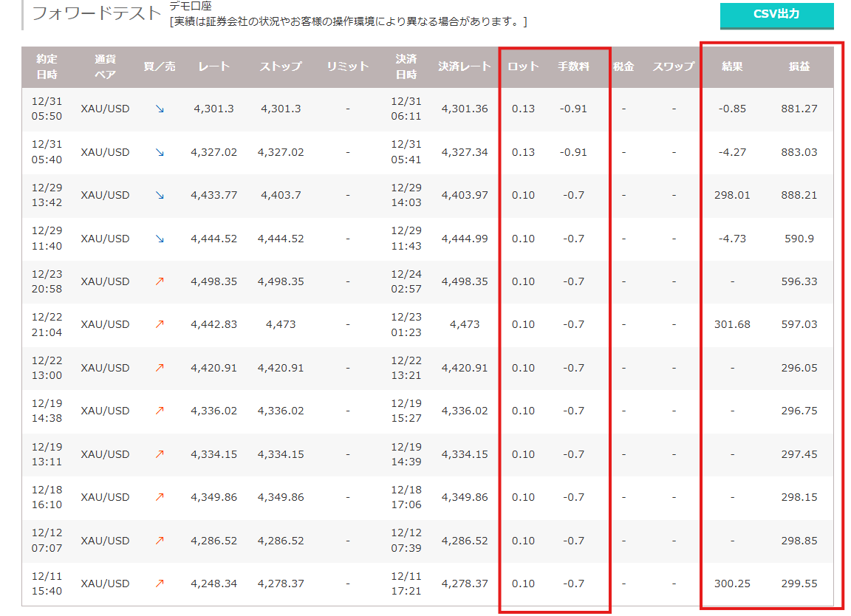Click the settlement rate 4,327.34

point(465,152)
